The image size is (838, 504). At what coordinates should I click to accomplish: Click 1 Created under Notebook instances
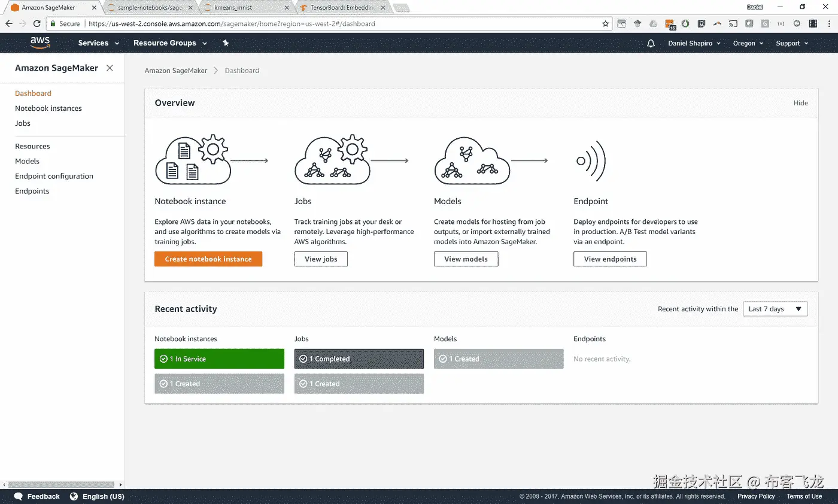pyautogui.click(x=219, y=384)
